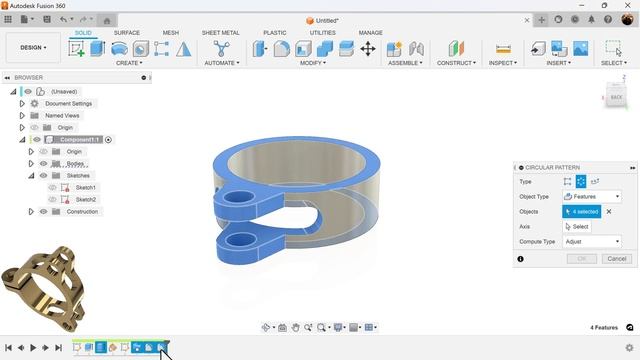
Task: Toggle visibility of Construction folder
Action: coord(43,211)
